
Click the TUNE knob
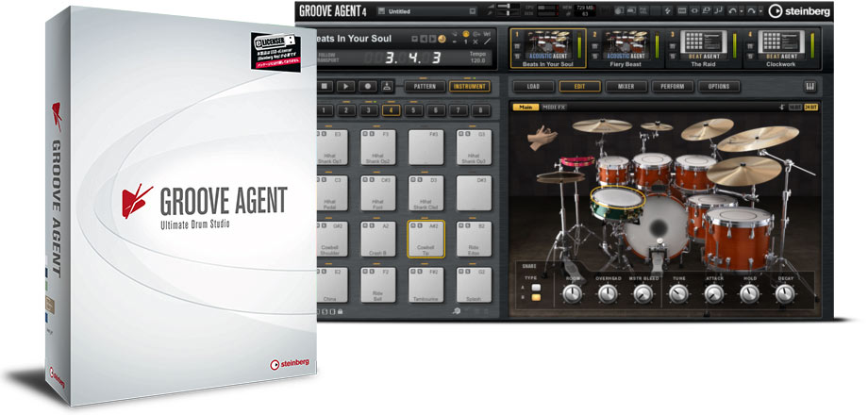(678, 294)
